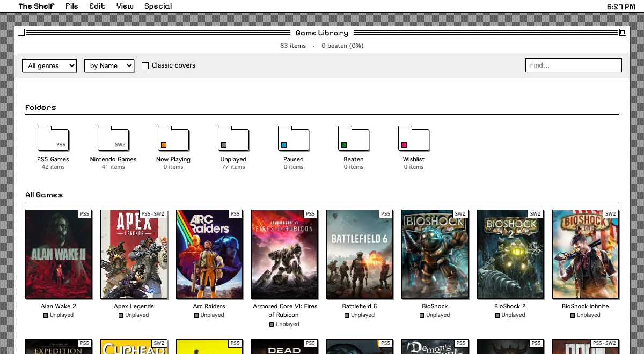Open the File menu
The image size is (644, 354).
(x=72, y=6)
